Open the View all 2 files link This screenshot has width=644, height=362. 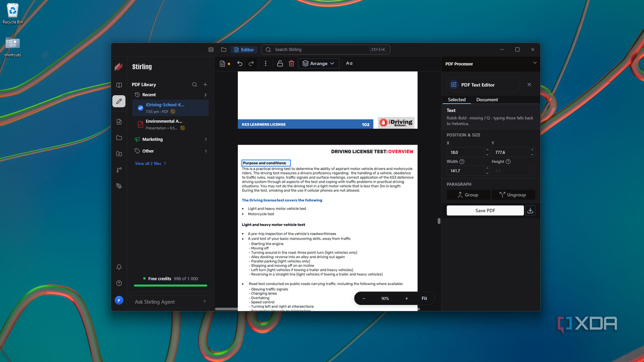point(151,163)
